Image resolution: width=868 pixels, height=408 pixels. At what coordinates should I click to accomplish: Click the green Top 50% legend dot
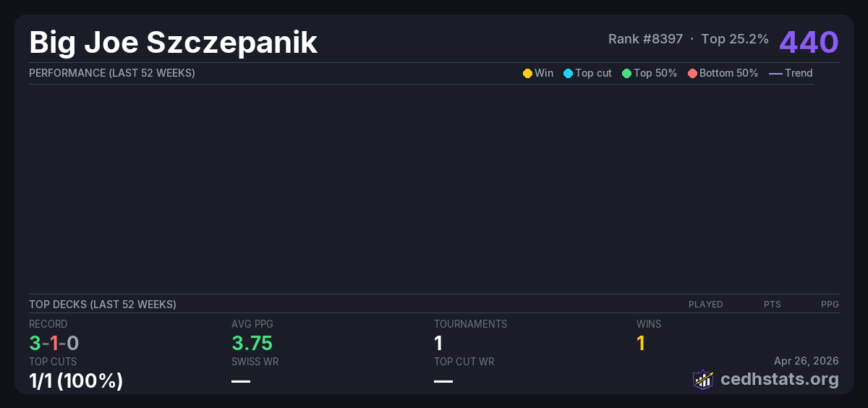coord(626,73)
